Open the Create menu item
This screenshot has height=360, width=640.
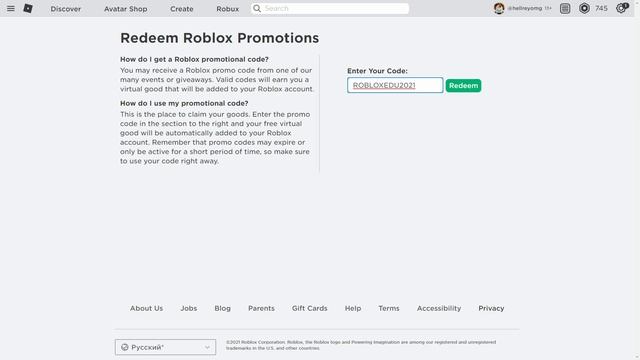click(x=182, y=9)
